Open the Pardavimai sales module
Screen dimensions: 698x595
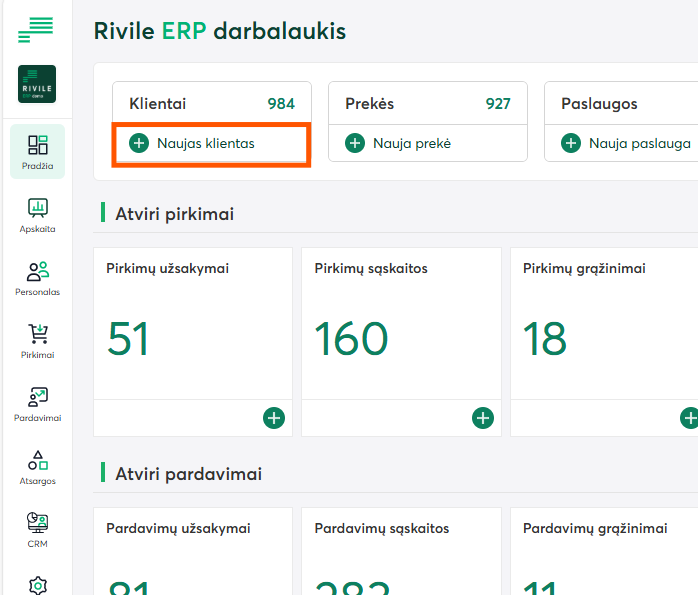37,404
